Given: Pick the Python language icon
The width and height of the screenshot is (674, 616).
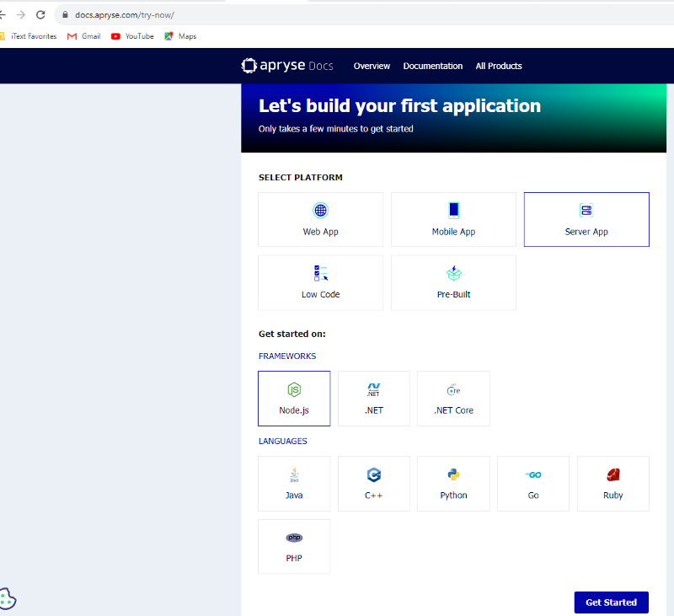Looking at the screenshot, I should pyautogui.click(x=453, y=474).
